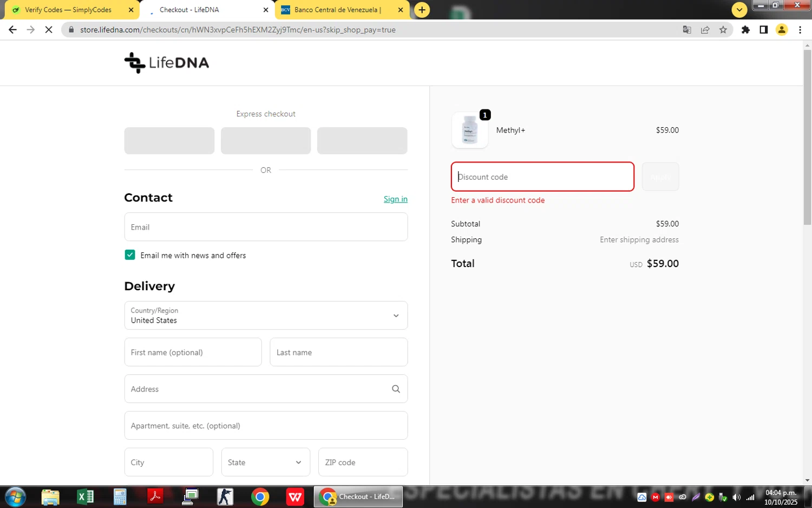
Task: Click the ZIP code field
Action: [x=363, y=462]
